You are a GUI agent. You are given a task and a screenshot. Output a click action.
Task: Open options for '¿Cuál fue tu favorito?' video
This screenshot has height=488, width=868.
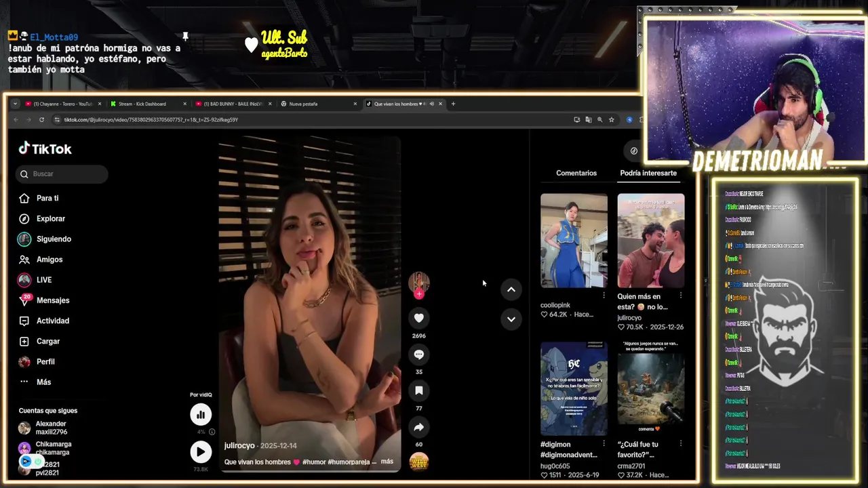pos(681,443)
